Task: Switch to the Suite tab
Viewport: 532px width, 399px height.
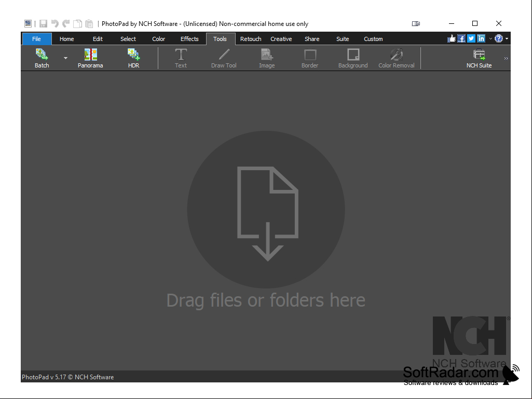Action: tap(343, 39)
